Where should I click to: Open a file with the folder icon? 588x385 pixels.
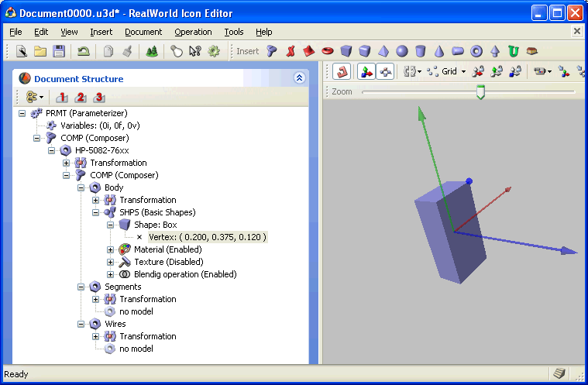(x=40, y=51)
